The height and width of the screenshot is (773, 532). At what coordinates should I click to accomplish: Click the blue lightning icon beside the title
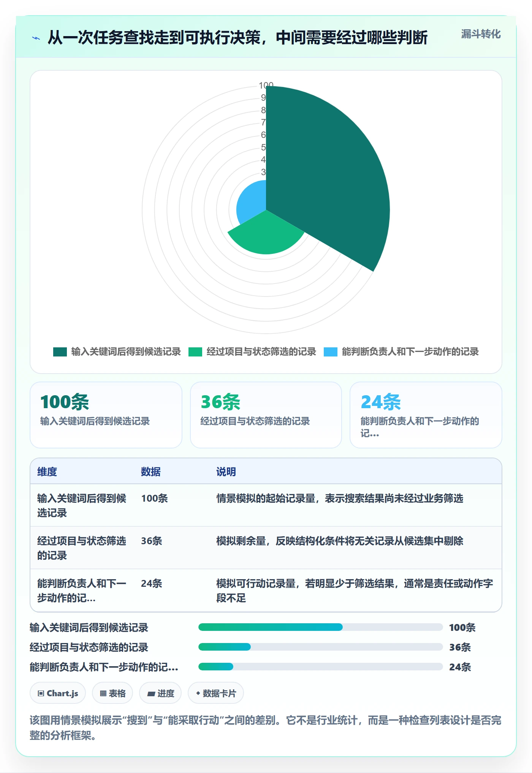coord(36,38)
